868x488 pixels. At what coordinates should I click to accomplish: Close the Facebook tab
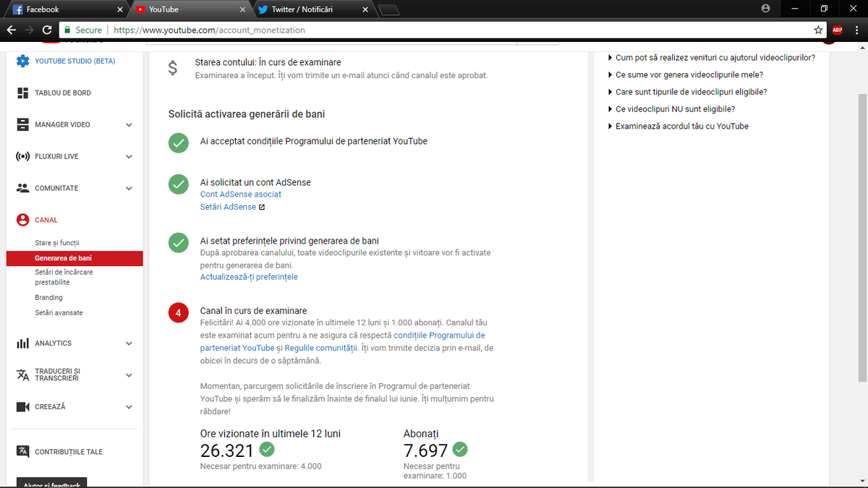119,10
